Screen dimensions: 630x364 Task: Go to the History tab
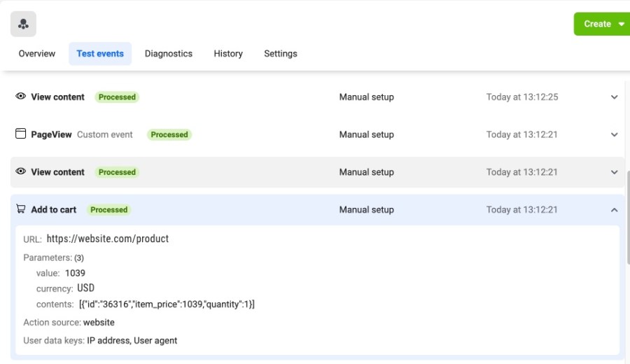(x=228, y=54)
